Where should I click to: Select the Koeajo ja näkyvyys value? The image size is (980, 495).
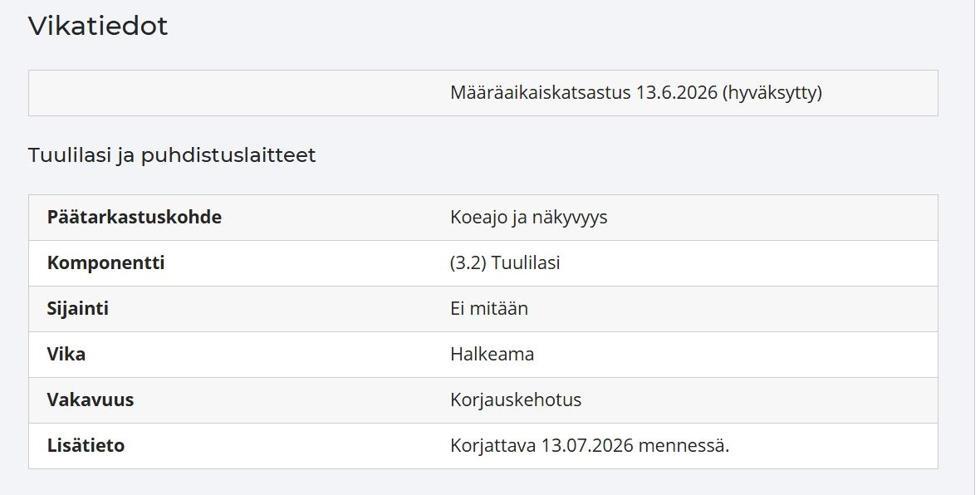pyautogui.click(x=529, y=218)
